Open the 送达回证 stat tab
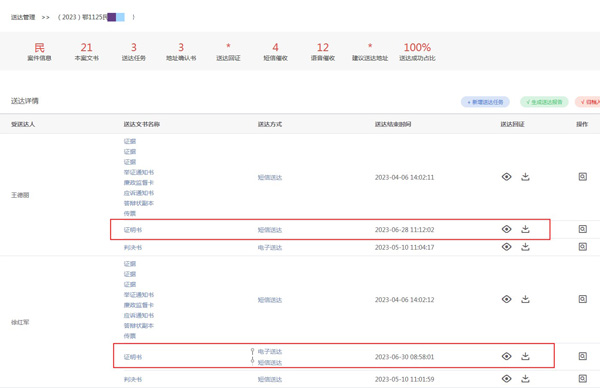This screenshot has width=600, height=388. 228,52
